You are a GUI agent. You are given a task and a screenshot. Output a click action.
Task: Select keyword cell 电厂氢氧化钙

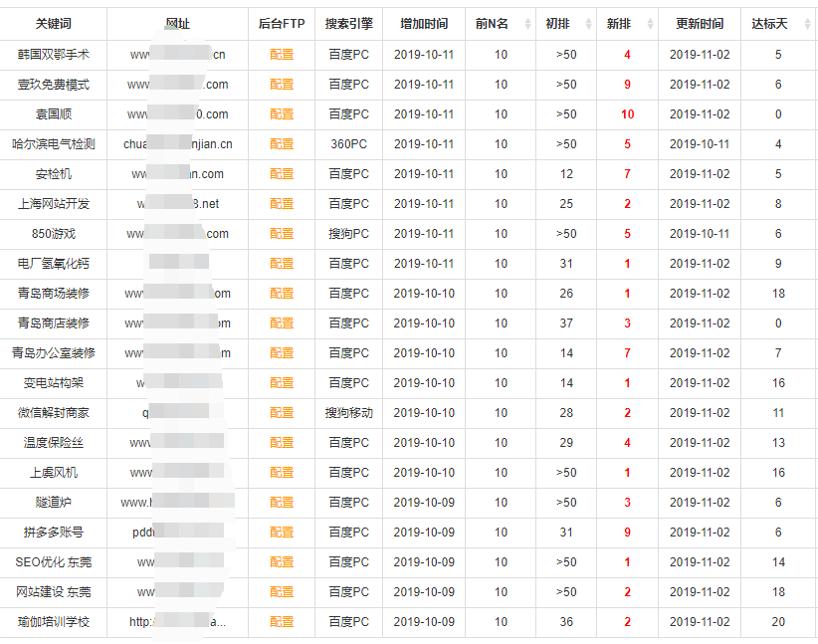tap(53, 264)
